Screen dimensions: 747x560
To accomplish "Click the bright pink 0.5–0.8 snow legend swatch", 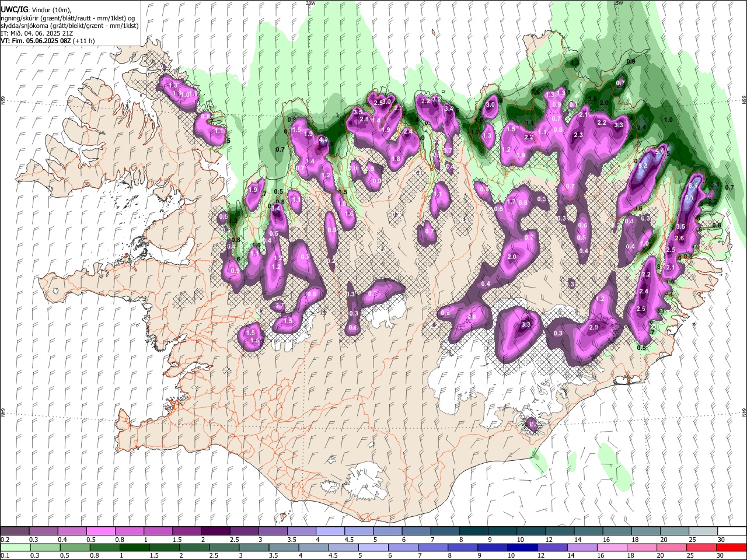I will pos(101,531).
